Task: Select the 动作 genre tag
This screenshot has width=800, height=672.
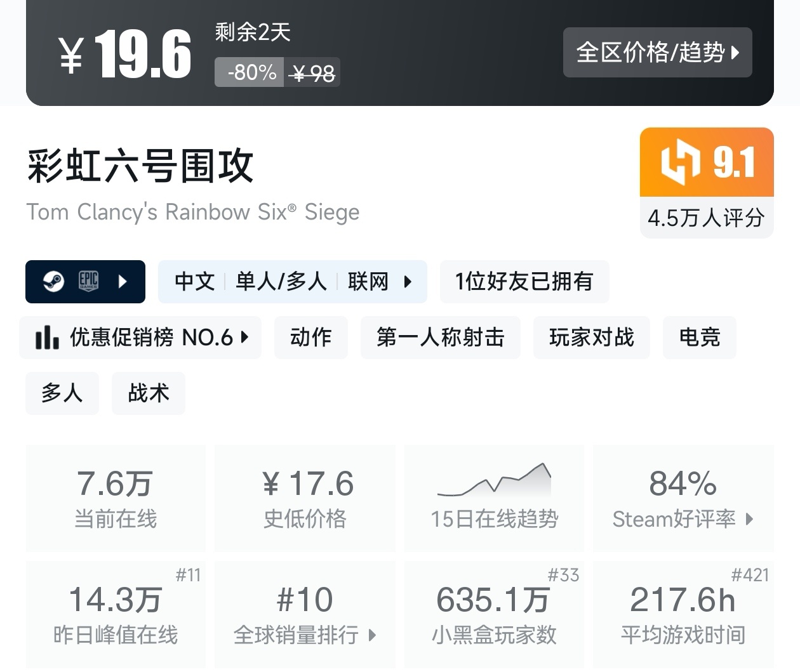Action: point(310,338)
